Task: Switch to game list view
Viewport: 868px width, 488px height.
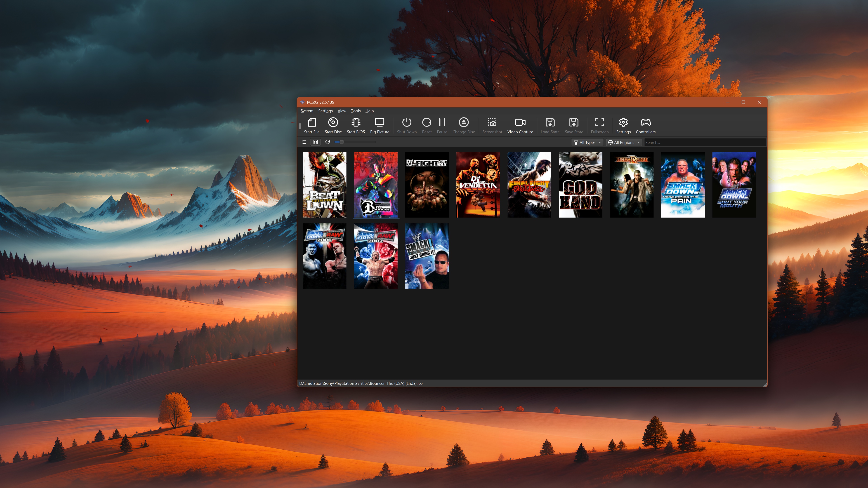Action: point(304,142)
